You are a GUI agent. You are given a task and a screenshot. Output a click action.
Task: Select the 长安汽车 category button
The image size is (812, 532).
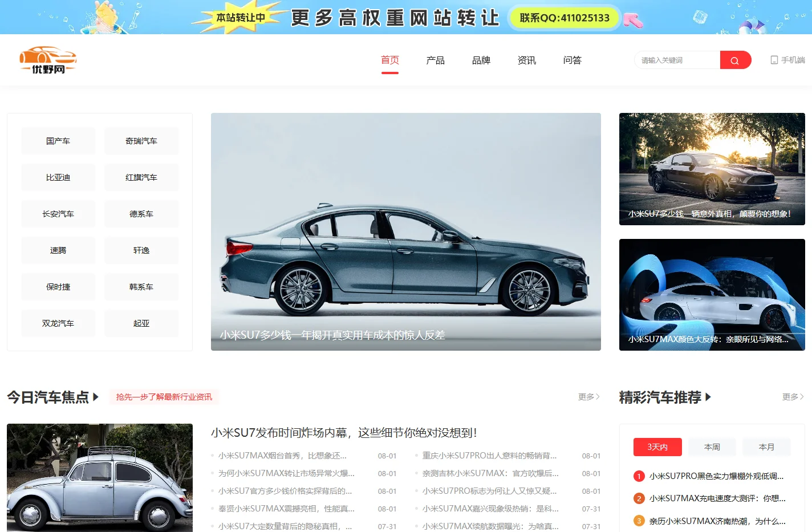58,214
